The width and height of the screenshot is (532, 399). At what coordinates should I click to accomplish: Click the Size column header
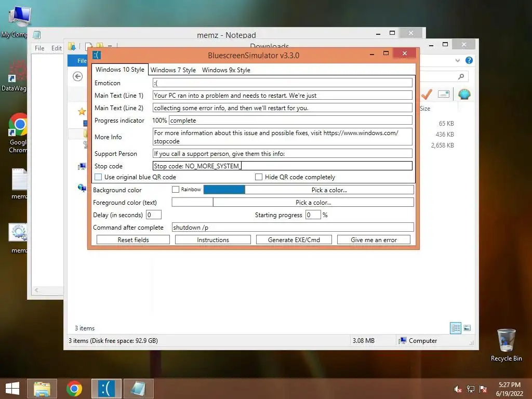coord(425,109)
